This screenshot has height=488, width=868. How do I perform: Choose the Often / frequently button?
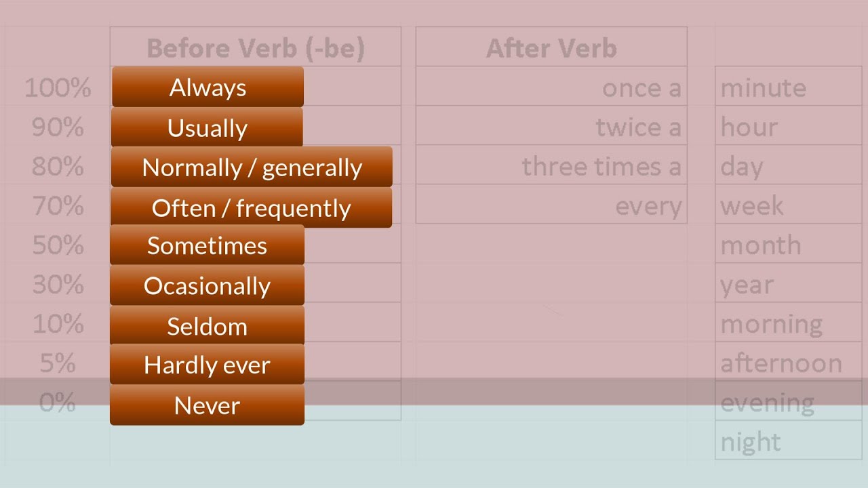(251, 207)
